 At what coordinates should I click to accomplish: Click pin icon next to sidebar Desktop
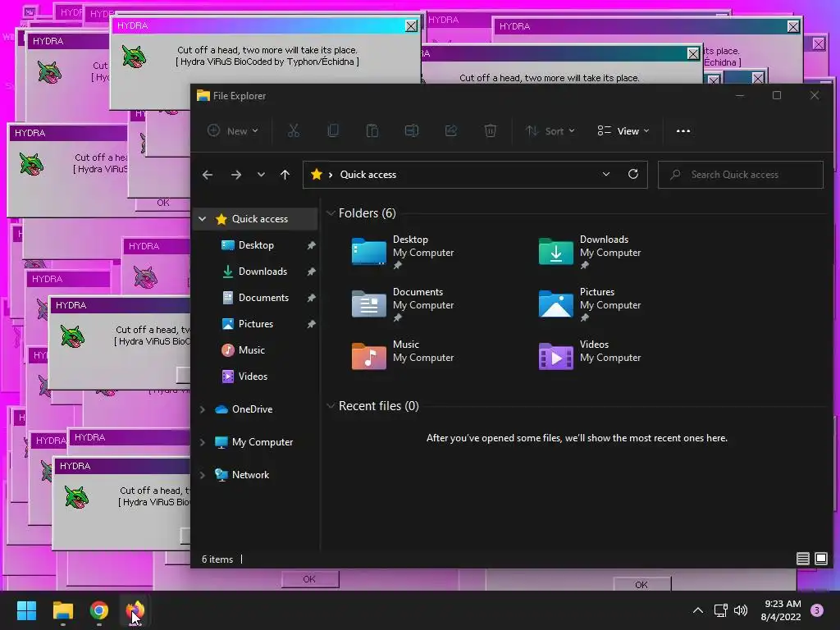pos(311,245)
